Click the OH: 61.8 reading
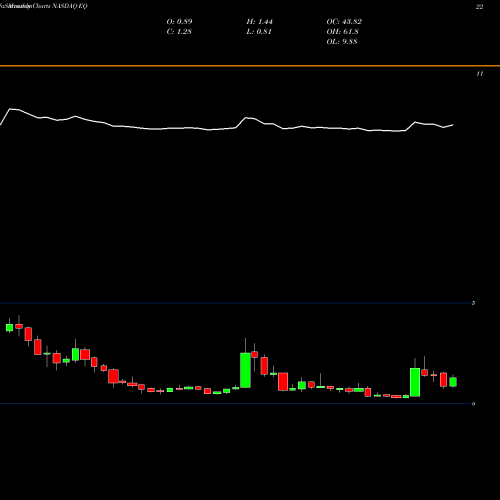Image resolution: width=500 pixels, height=500 pixels. tap(342, 32)
